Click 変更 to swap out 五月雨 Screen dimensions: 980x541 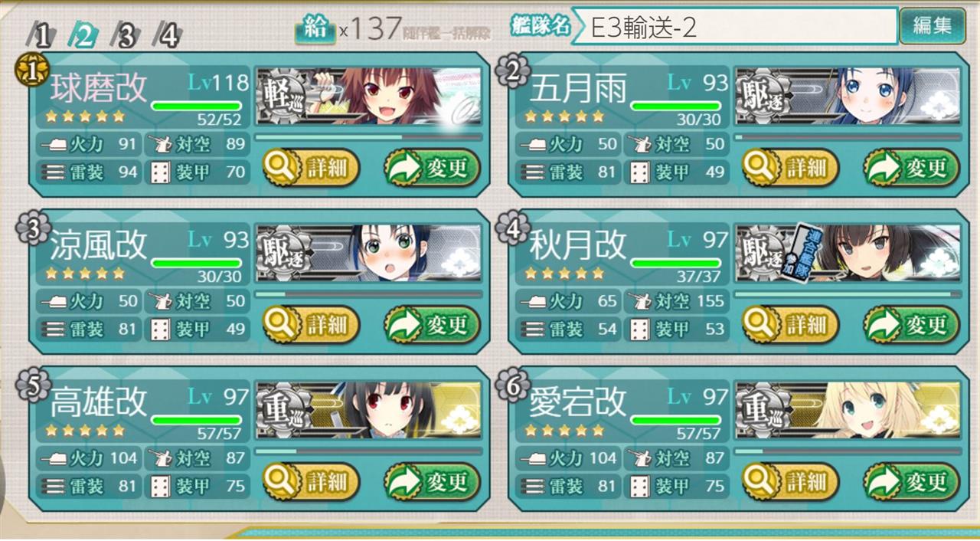[x=912, y=168]
